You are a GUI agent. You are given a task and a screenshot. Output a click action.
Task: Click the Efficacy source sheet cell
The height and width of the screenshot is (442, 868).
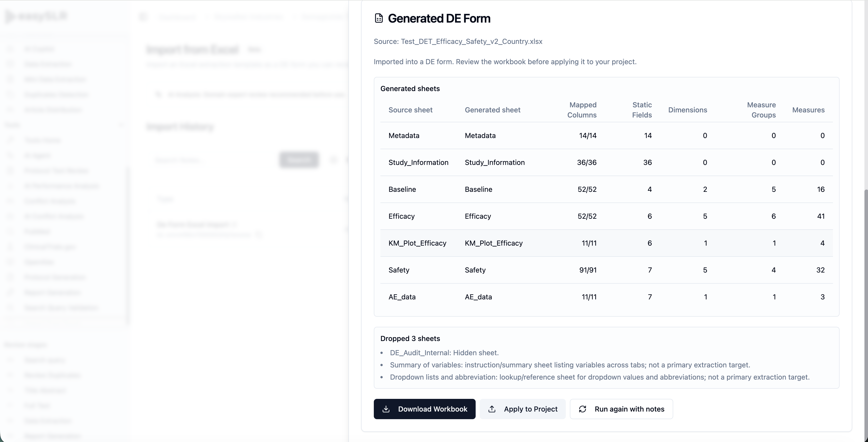pos(401,216)
